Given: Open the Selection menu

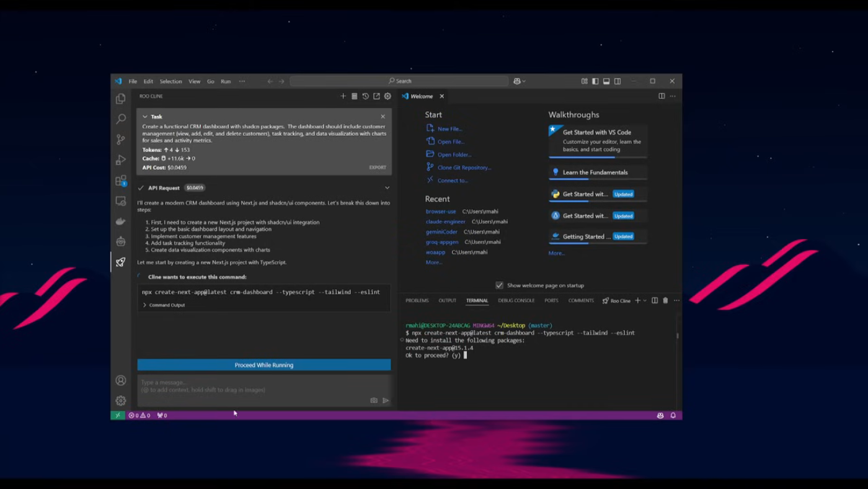Looking at the screenshot, I should (170, 81).
